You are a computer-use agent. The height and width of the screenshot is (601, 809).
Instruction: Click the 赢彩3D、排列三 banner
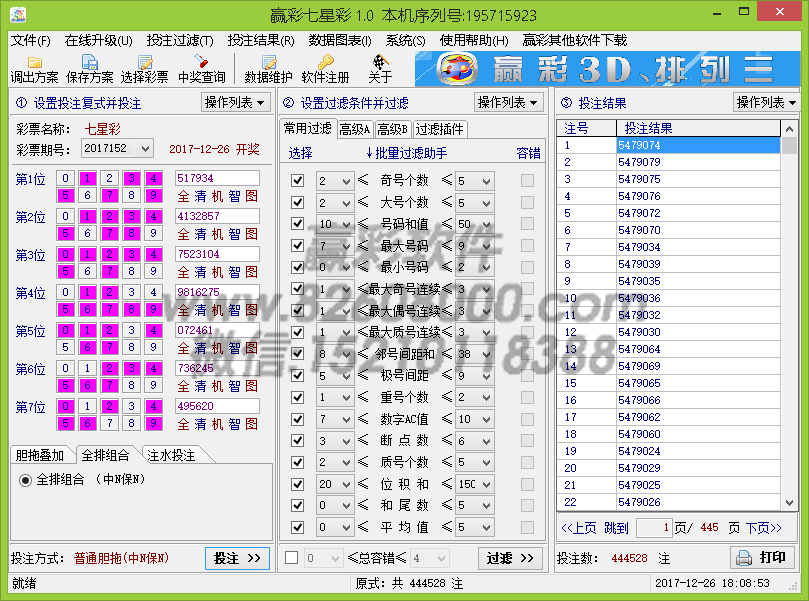click(x=608, y=69)
